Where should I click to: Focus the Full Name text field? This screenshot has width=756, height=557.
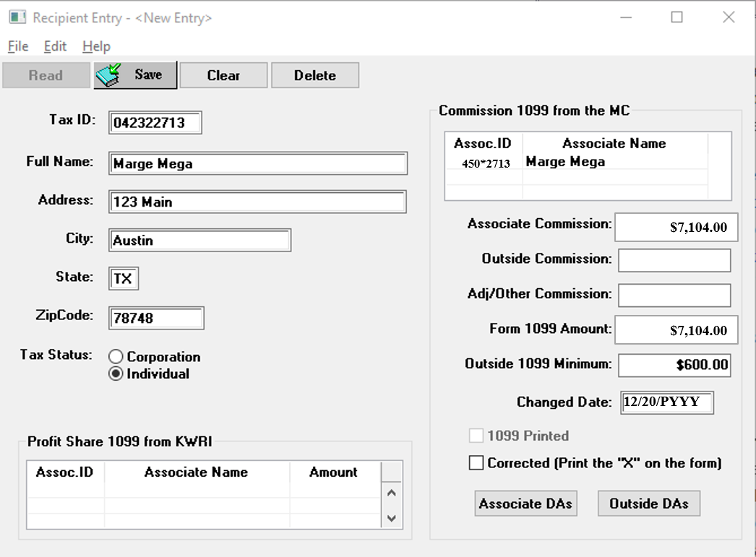pos(258,164)
